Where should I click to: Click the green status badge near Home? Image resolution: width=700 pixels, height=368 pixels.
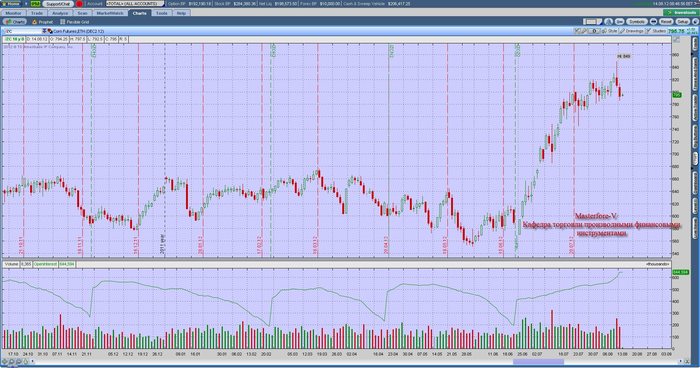click(35, 4)
